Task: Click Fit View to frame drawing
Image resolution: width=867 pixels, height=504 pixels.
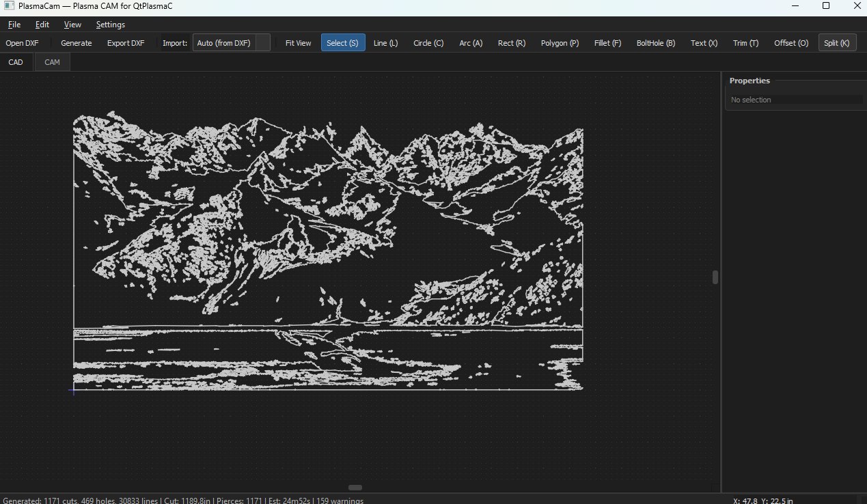Action: point(298,43)
